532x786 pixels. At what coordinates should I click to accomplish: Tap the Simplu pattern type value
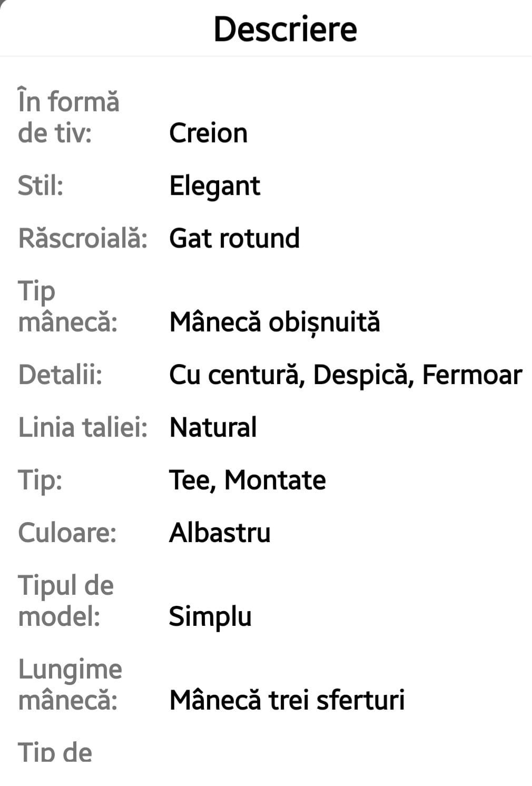point(210,616)
